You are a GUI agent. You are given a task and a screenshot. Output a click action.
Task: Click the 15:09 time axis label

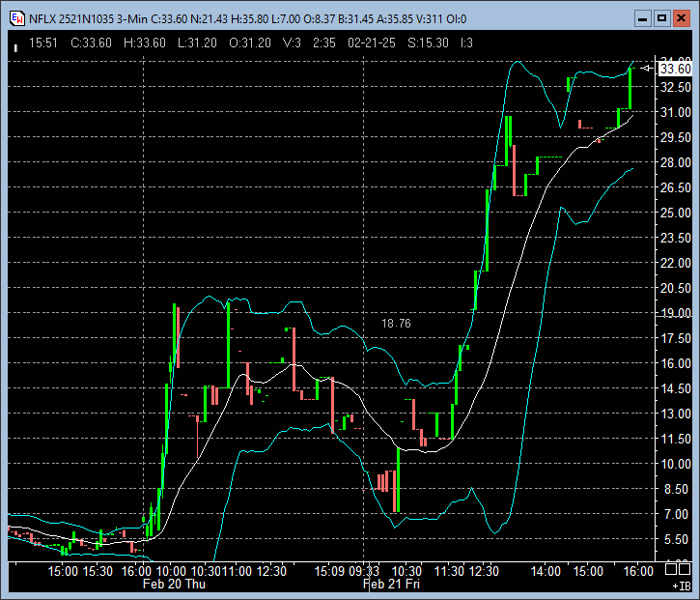point(329,571)
